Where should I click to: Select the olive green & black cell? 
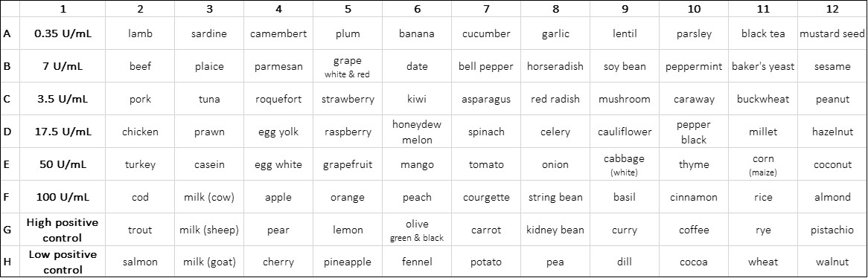pos(417,230)
